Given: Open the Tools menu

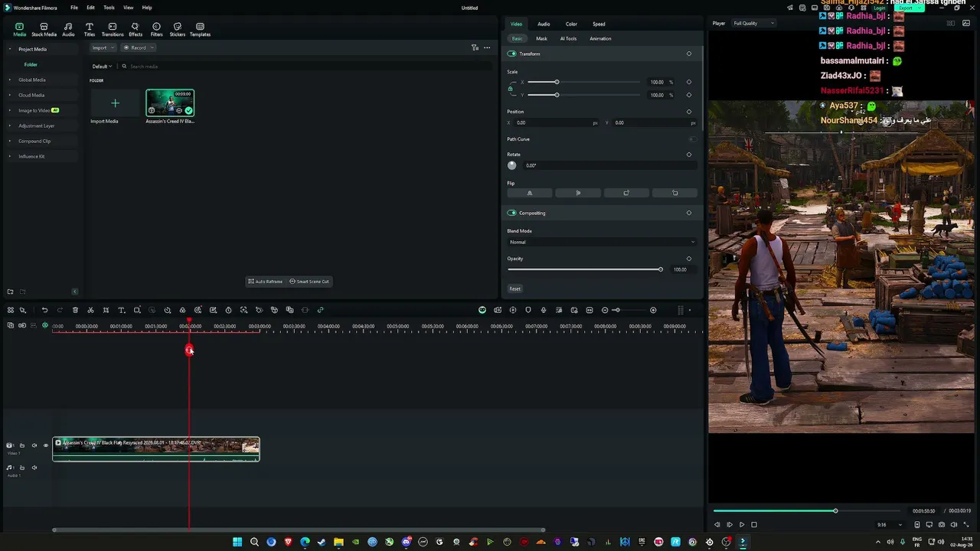Looking at the screenshot, I should pyautogui.click(x=109, y=8).
